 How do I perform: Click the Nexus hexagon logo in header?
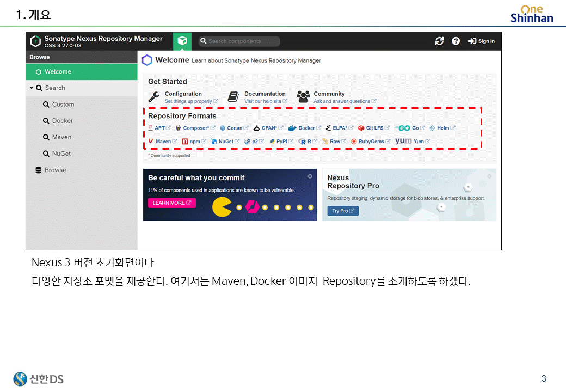[35, 41]
